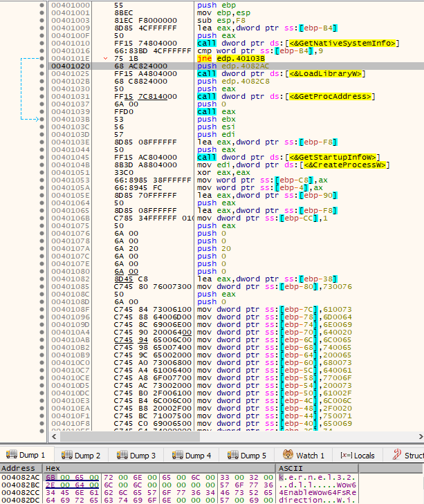Click opcode bytes 81EC F8000000
This screenshot has width=424, height=504.
click(146, 20)
